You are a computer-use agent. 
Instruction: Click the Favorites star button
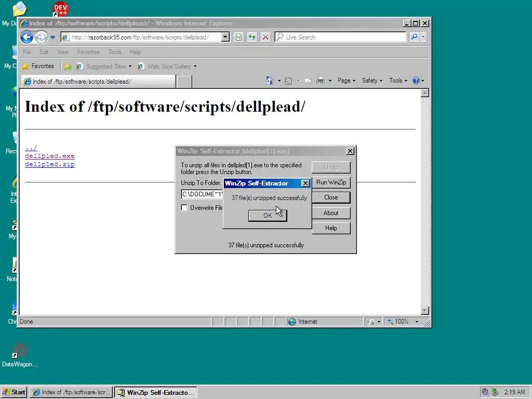point(37,66)
